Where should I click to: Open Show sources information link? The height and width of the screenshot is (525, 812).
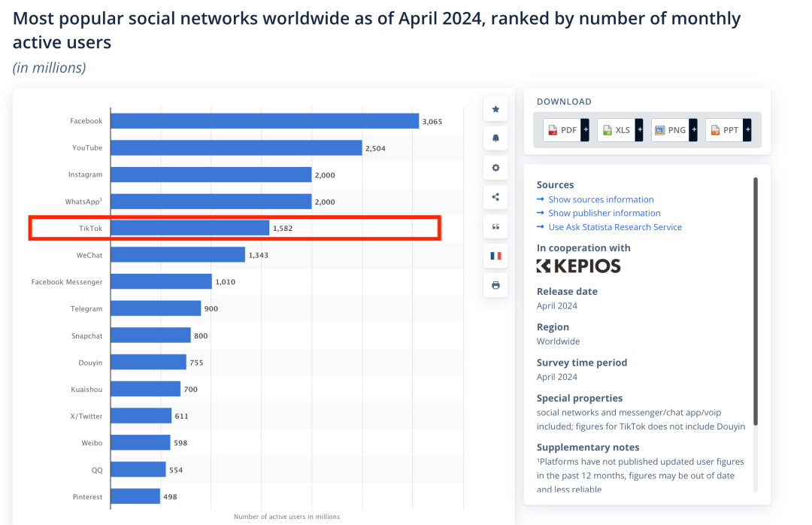point(601,199)
